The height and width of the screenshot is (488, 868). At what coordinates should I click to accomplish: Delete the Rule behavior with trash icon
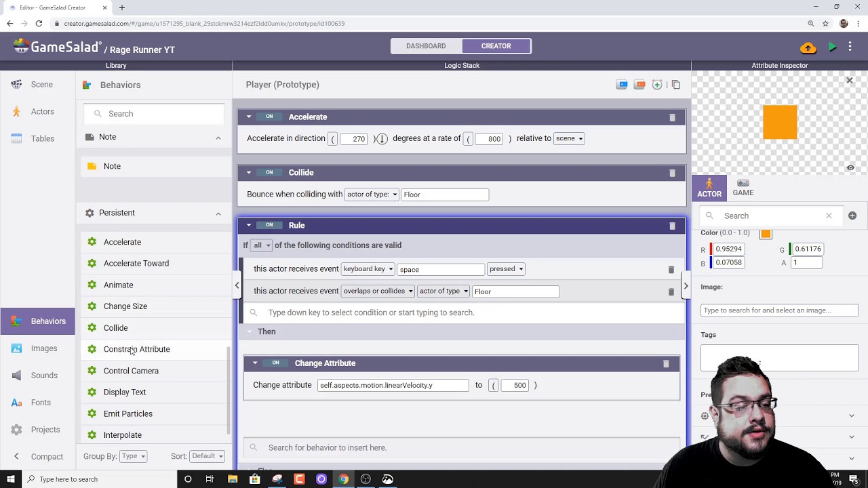click(672, 226)
